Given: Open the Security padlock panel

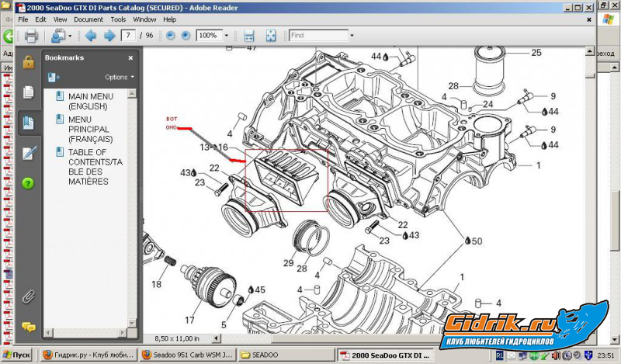Looking at the screenshot, I should click(29, 63).
